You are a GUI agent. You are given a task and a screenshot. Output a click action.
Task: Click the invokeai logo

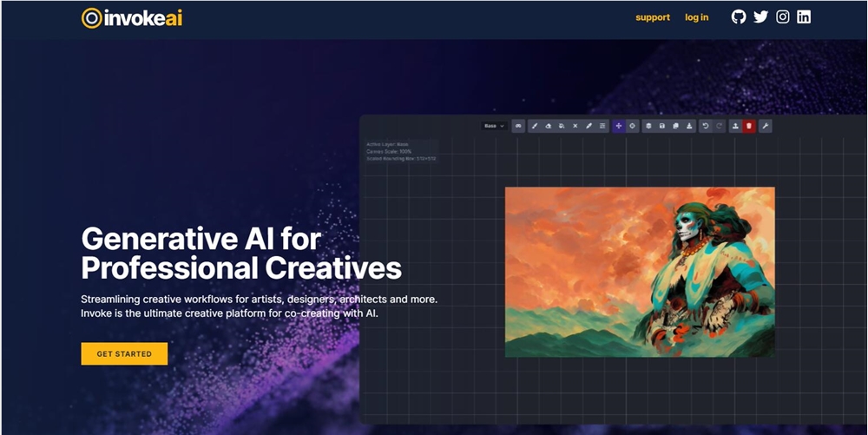[x=132, y=18]
